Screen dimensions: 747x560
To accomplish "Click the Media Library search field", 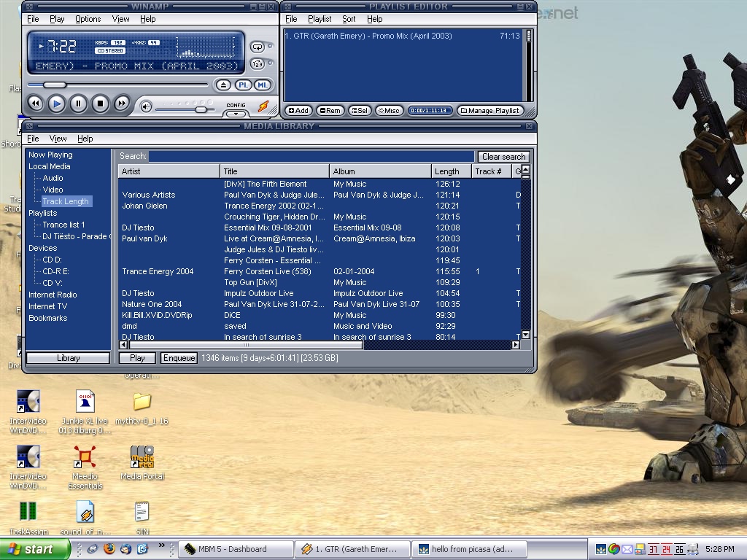I will (311, 157).
